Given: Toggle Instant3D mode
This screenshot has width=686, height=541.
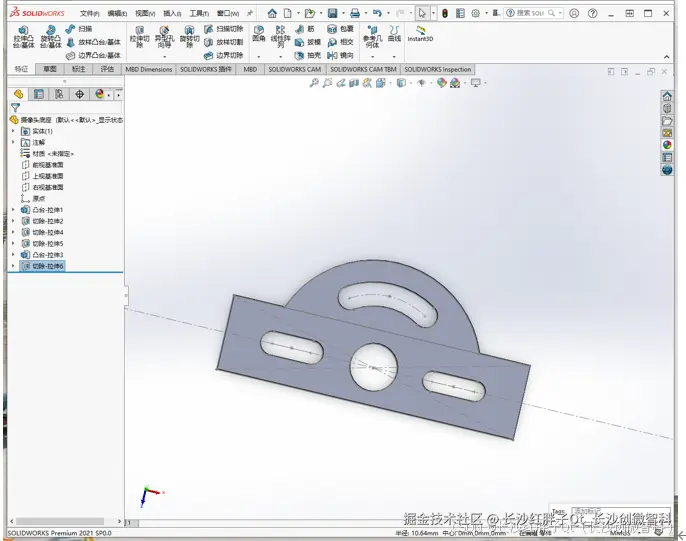Looking at the screenshot, I should 420,34.
